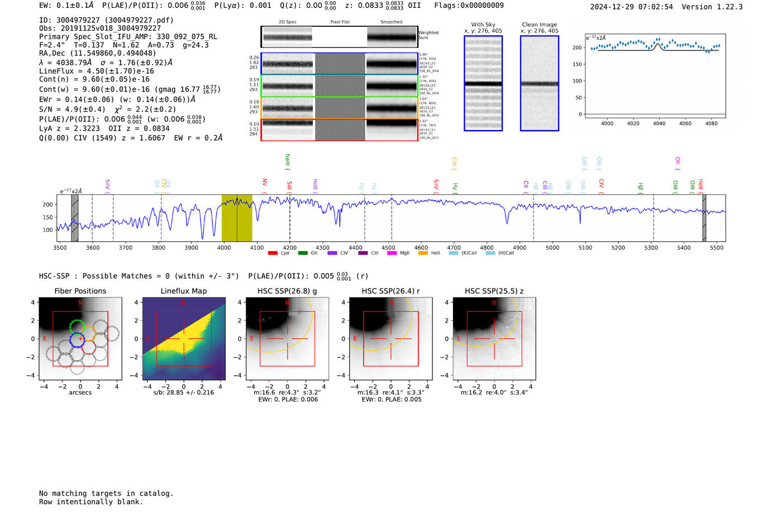
Task: Select the HSC SSP(26.8) g cutout
Action: click(x=287, y=339)
